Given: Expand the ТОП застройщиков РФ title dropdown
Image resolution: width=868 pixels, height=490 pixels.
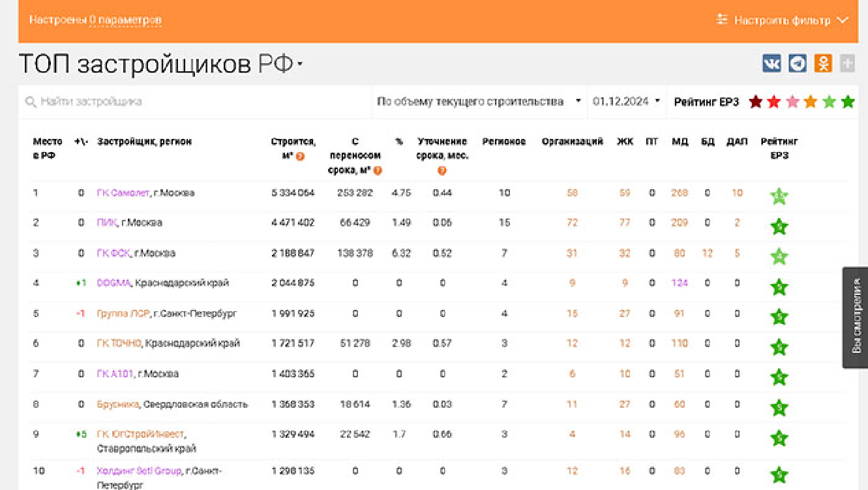Looking at the screenshot, I should pos(300,65).
